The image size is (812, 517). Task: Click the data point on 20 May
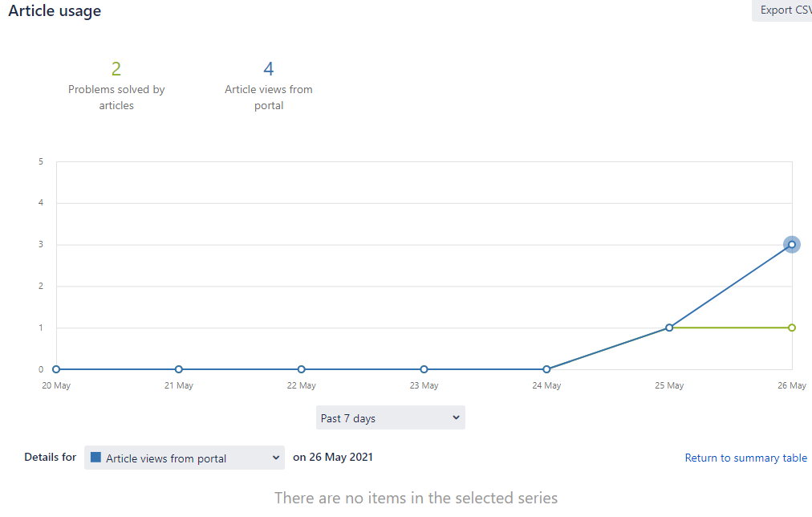tap(56, 369)
